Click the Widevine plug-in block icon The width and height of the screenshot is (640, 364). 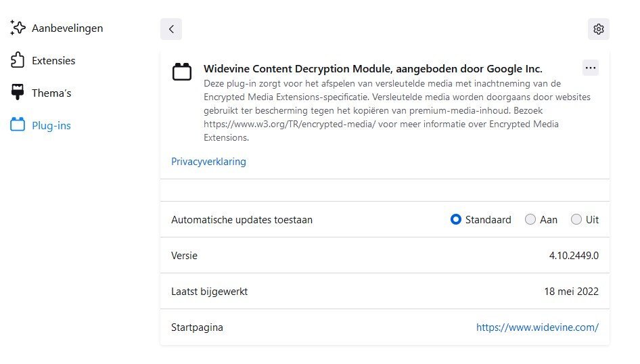coord(181,72)
